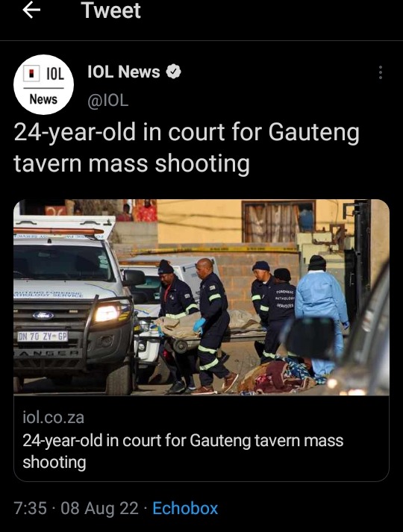Open the IOL News display name

(124, 72)
